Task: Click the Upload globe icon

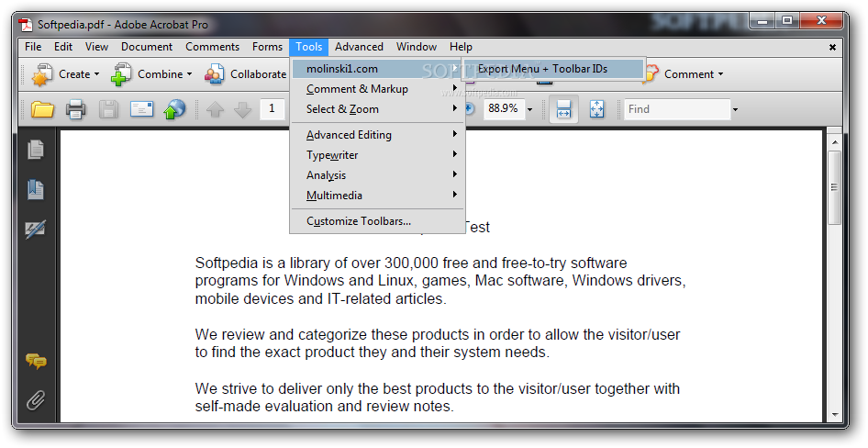Action: [x=173, y=109]
